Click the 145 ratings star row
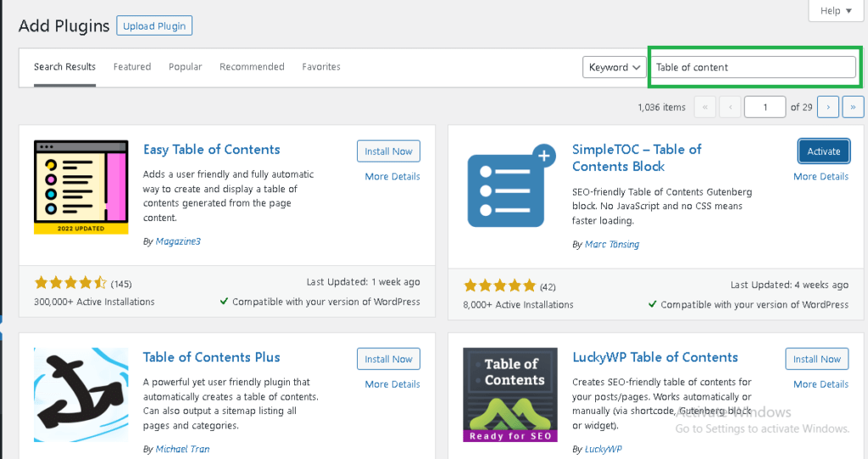 coord(70,283)
